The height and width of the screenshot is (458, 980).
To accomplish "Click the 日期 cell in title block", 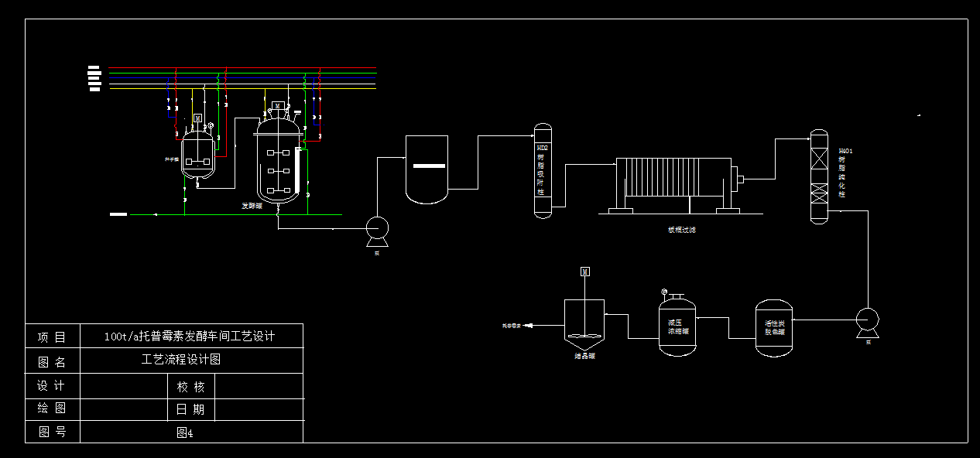I will coord(191,409).
